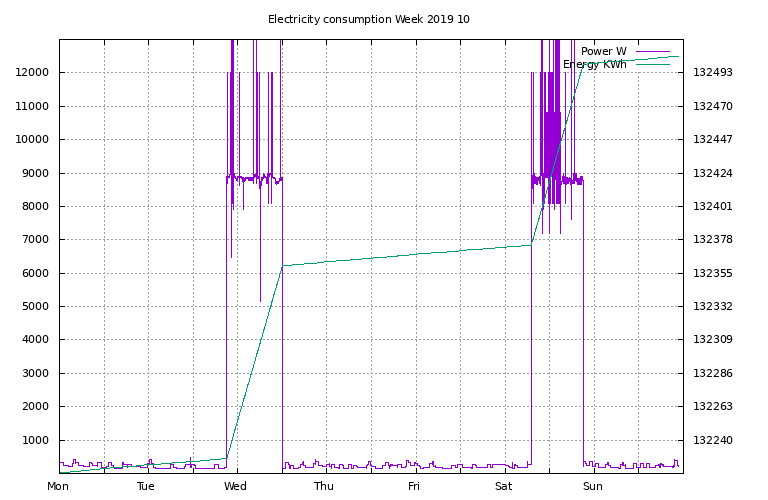This screenshot has width=768, height=500.
Task: Click the 132332 right axis value
Action: pos(713,307)
